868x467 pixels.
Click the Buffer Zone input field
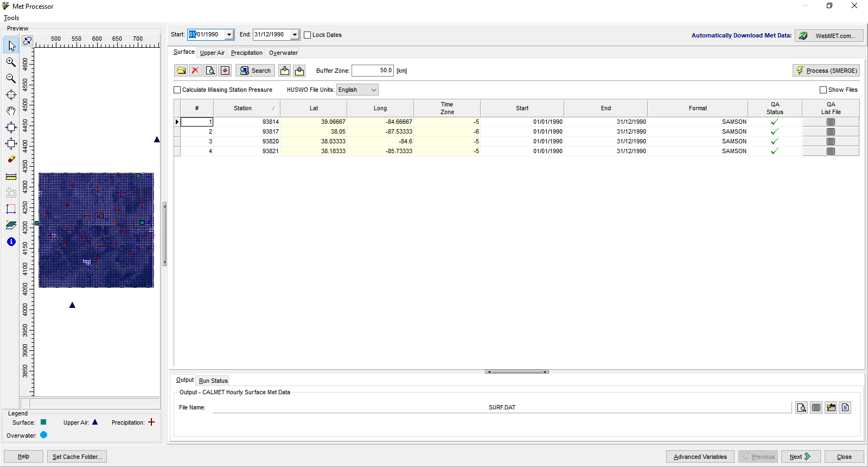(372, 71)
